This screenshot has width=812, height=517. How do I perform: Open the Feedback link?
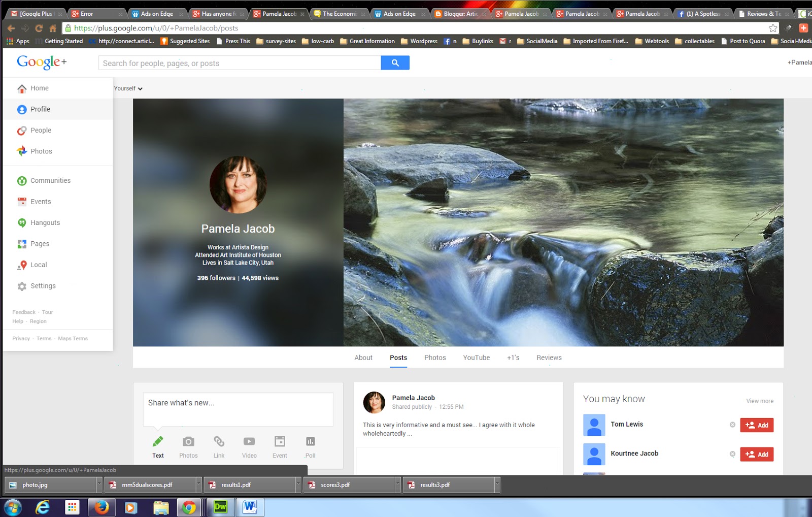point(24,312)
